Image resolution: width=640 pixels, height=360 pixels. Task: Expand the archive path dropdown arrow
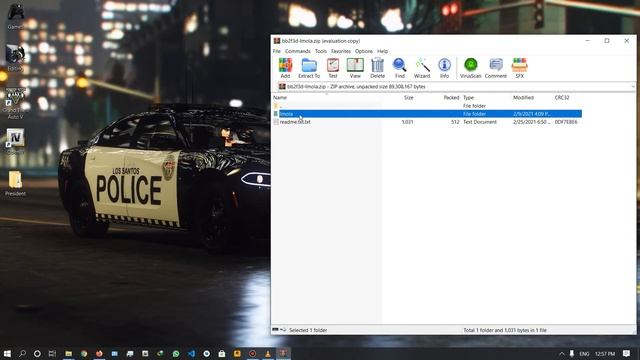pyautogui.click(x=633, y=87)
